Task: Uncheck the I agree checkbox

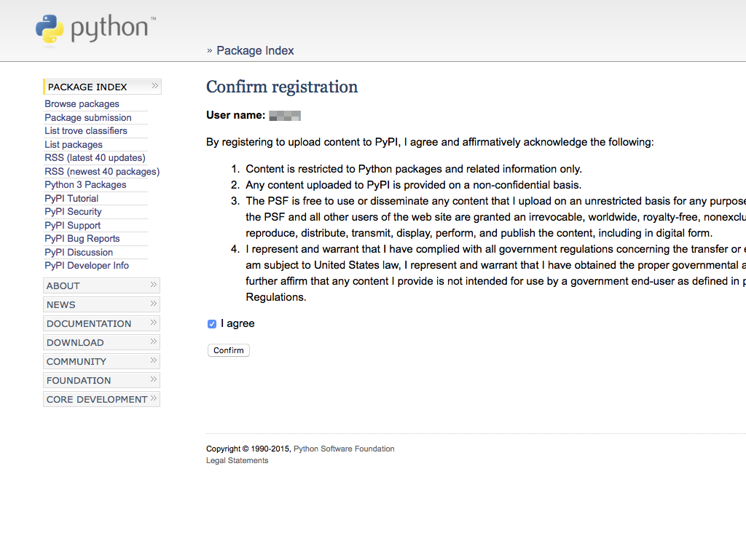Action: [212, 324]
